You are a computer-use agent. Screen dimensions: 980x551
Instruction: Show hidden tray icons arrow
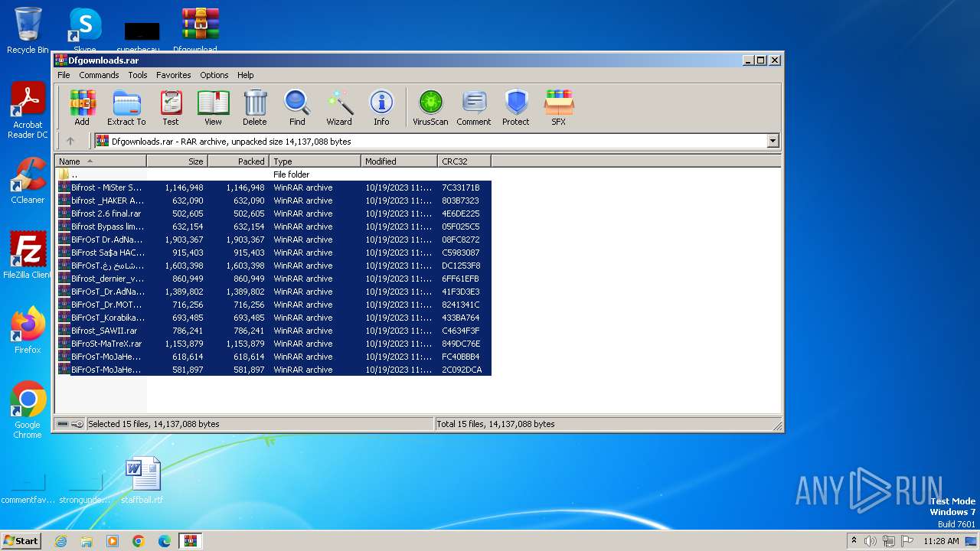[854, 541]
